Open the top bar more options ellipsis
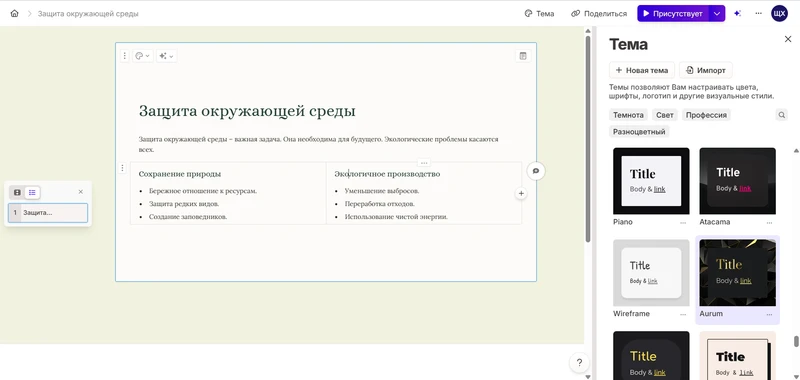 [759, 14]
